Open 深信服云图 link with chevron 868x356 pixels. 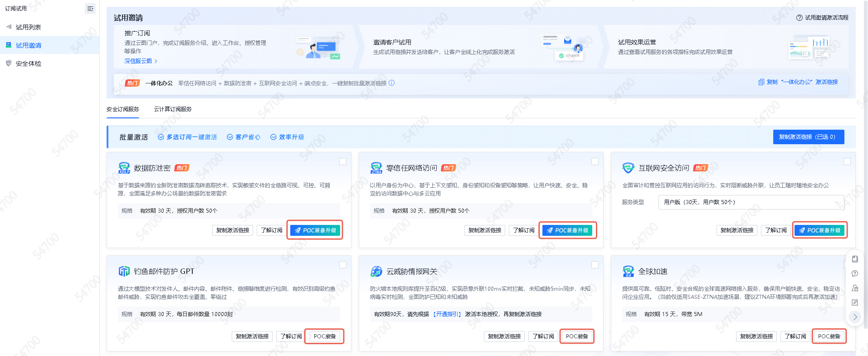(141, 61)
